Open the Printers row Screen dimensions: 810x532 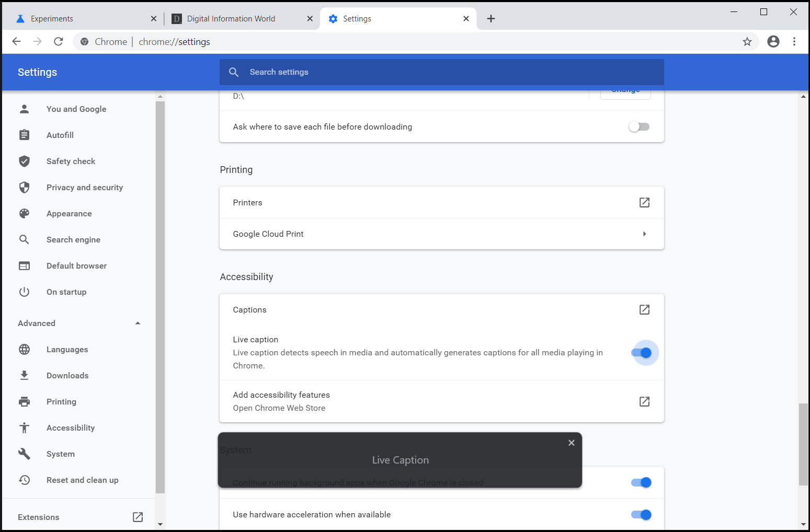pyautogui.click(x=442, y=202)
